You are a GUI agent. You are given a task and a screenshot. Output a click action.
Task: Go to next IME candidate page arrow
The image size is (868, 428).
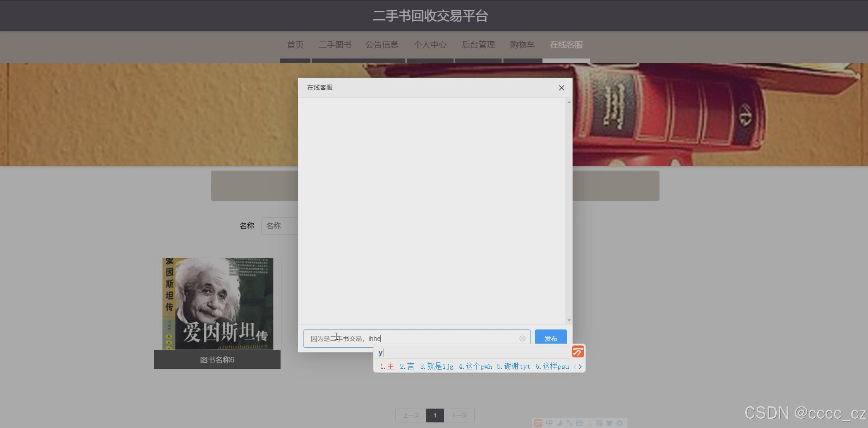(580, 367)
